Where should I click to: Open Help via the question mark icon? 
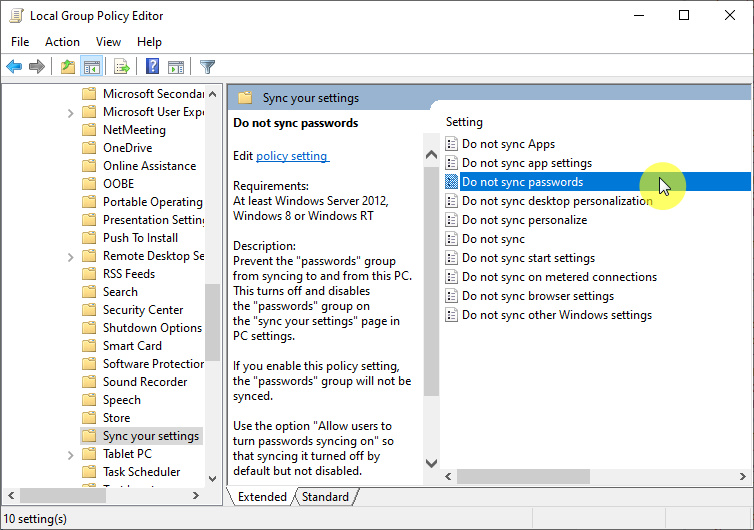(153, 67)
